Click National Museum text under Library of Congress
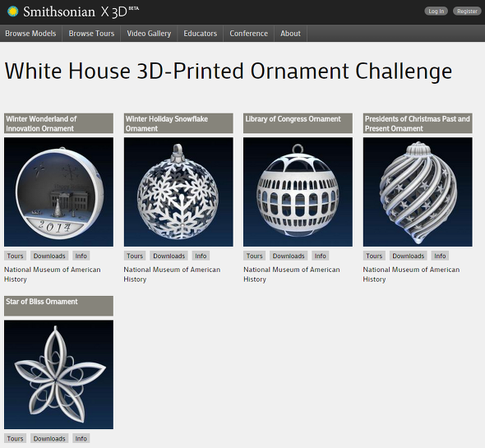485x448 pixels. point(292,275)
